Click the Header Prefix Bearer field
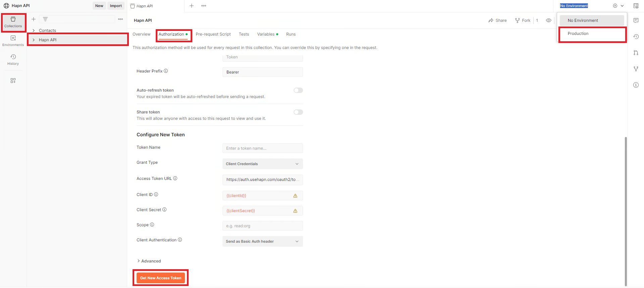This screenshot has height=288, width=644. point(262,72)
